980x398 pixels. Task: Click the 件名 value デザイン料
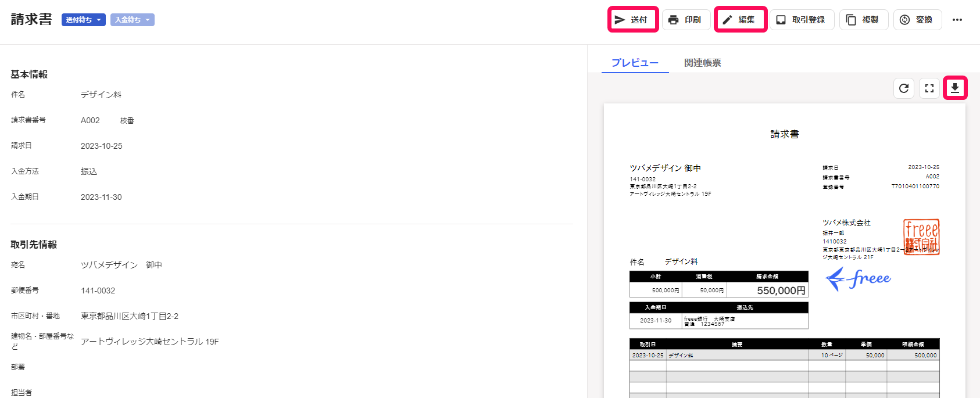[x=101, y=95]
